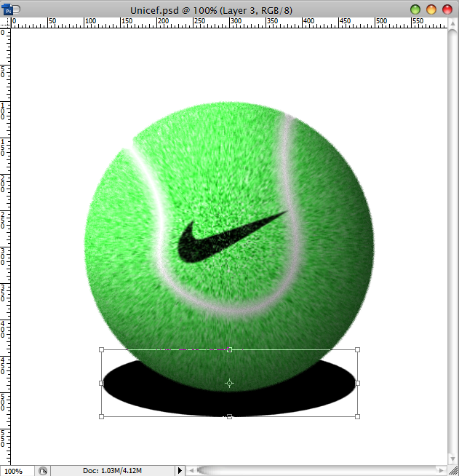
Task: Click the left-middle transform handle
Action: tap(101, 383)
